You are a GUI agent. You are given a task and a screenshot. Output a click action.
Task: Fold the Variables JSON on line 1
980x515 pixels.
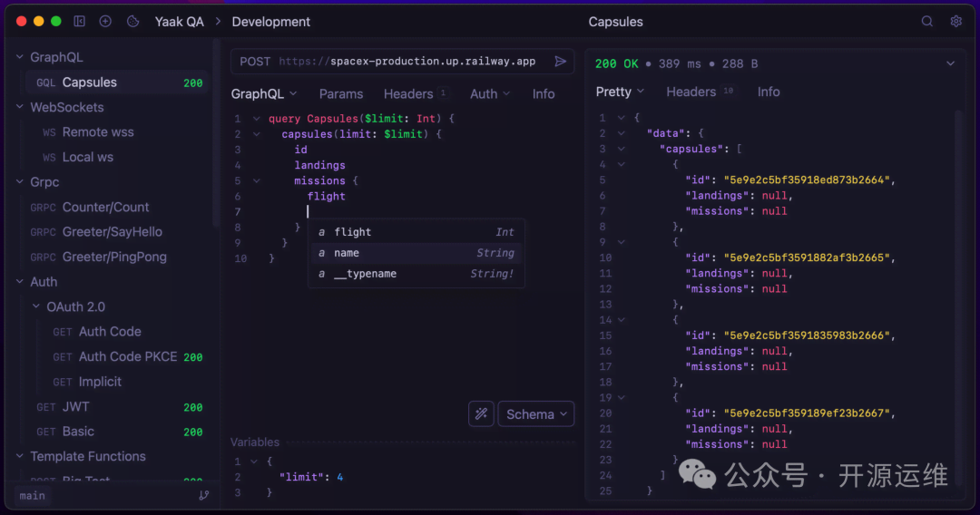click(x=255, y=462)
